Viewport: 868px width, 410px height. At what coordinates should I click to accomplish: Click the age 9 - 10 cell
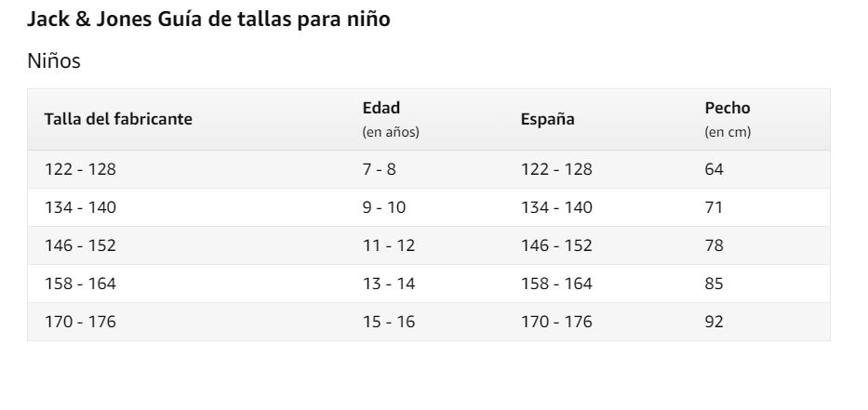coord(384,207)
